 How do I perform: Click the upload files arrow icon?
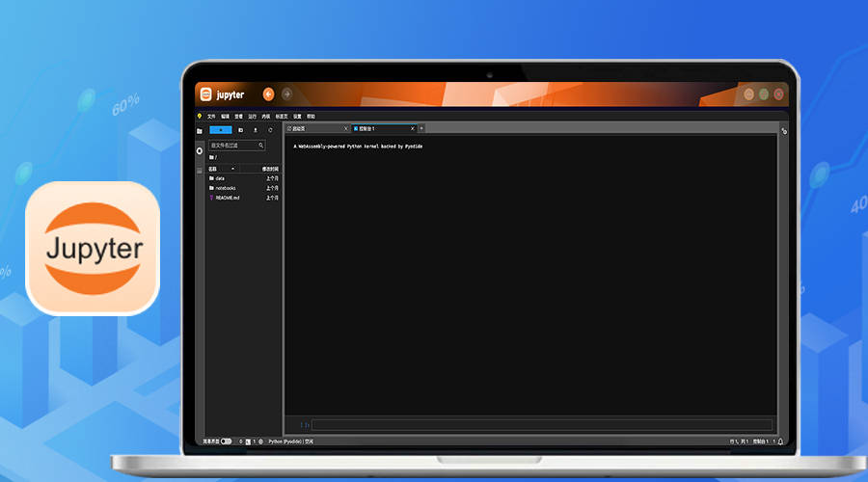(256, 130)
